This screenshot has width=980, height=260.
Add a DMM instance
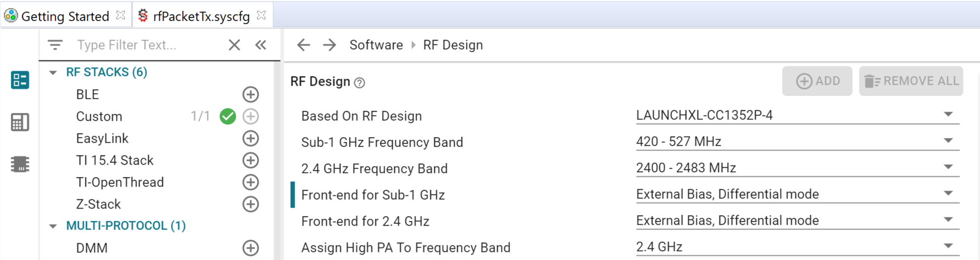(x=250, y=248)
